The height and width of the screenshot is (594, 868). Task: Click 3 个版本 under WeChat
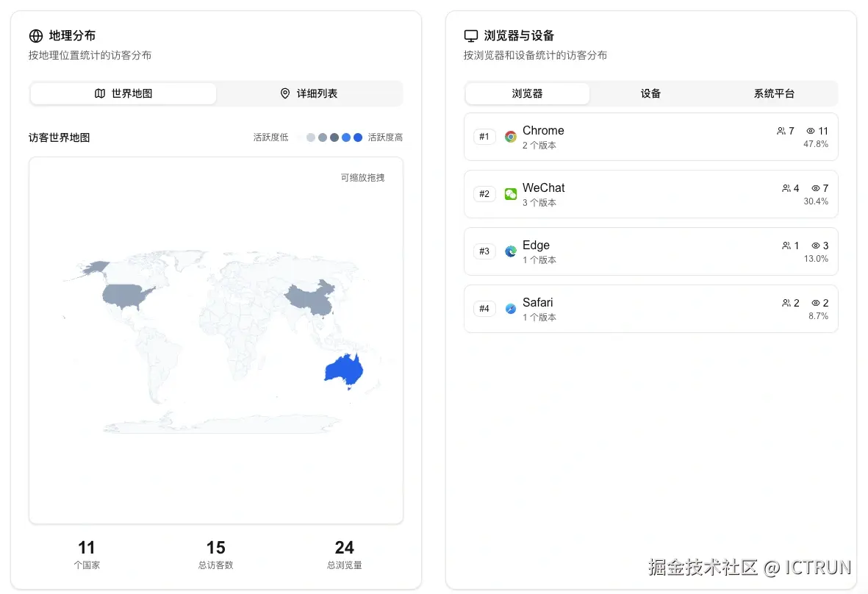(539, 203)
